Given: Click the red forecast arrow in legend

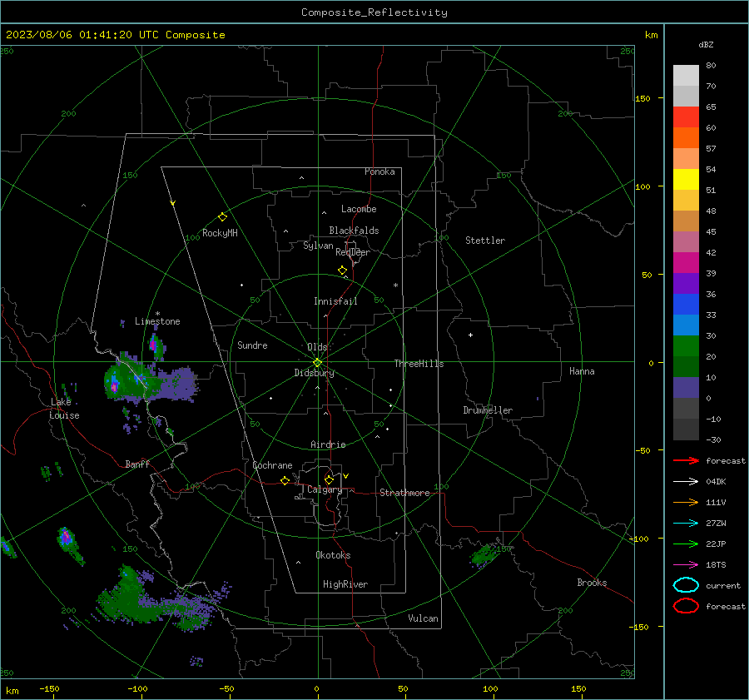Looking at the screenshot, I should (x=686, y=460).
